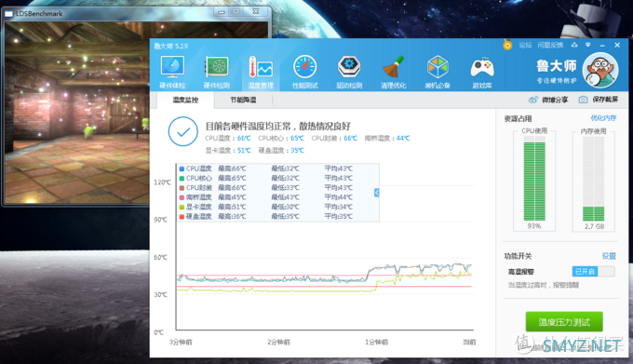
Task: Switch to the 温度监控 tab
Action: coord(185,100)
